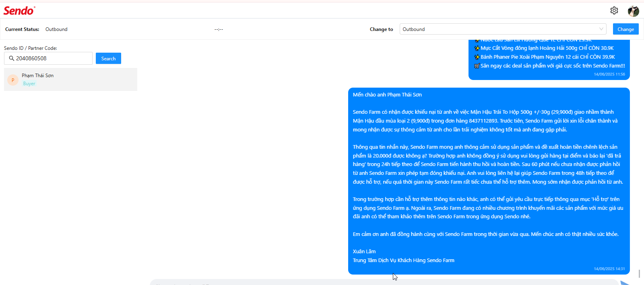Click the 14/06/2025 11:56 timestamp
Image resolution: width=644 pixels, height=285 pixels.
click(x=609, y=74)
